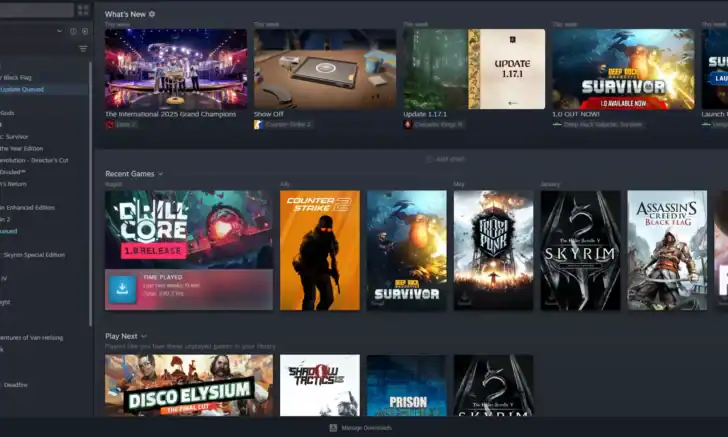This screenshot has width=728, height=437.
Task: Click the '1.0 OUT NOW!' news title
Action: pos(576,114)
